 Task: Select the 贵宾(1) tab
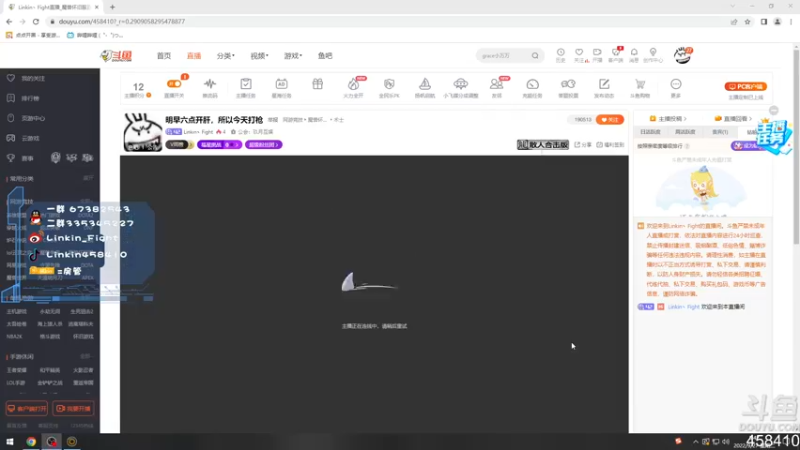click(x=720, y=132)
